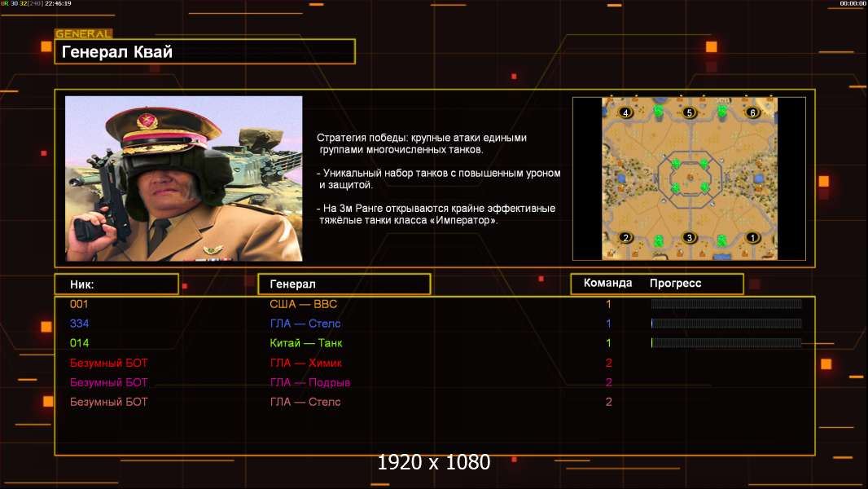Click 'ГЛА — Подрыв' general entry

coord(310,382)
